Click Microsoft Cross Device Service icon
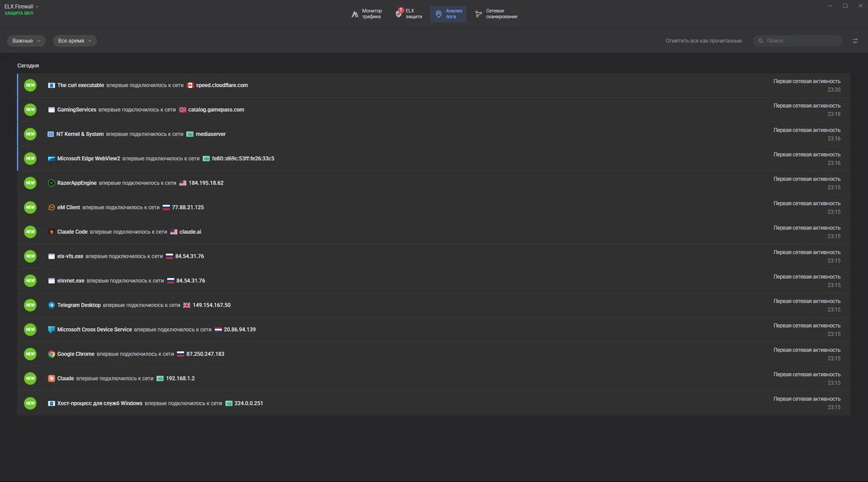Image resolution: width=868 pixels, height=482 pixels. point(52,329)
